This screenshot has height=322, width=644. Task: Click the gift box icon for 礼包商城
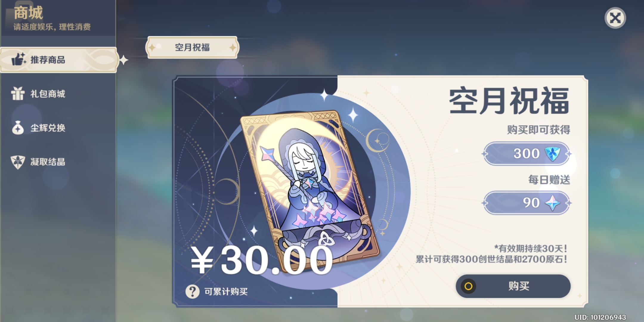18,94
